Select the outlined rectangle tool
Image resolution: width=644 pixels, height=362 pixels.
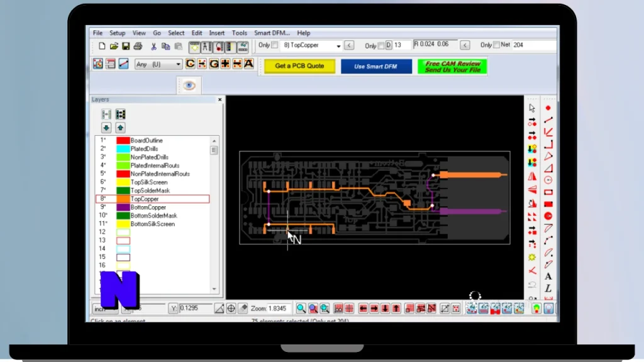click(x=548, y=192)
